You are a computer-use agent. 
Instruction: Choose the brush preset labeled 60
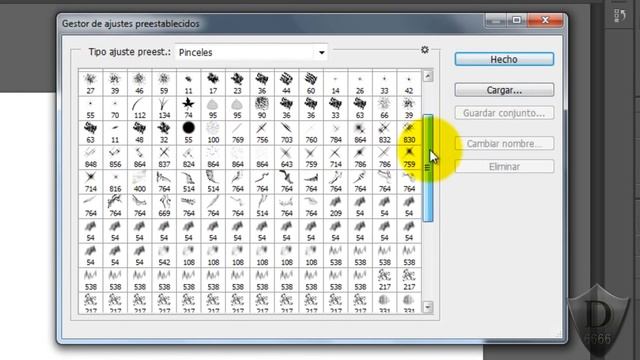coord(311,84)
